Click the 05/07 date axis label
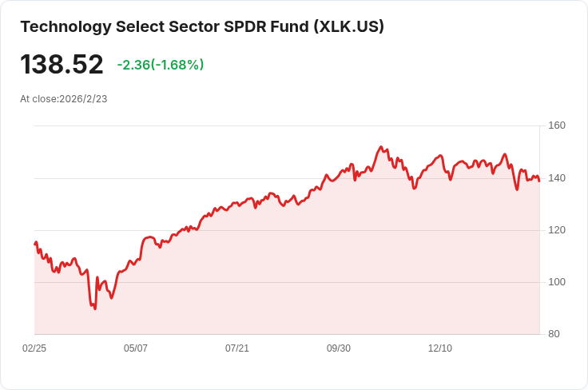 (135, 348)
